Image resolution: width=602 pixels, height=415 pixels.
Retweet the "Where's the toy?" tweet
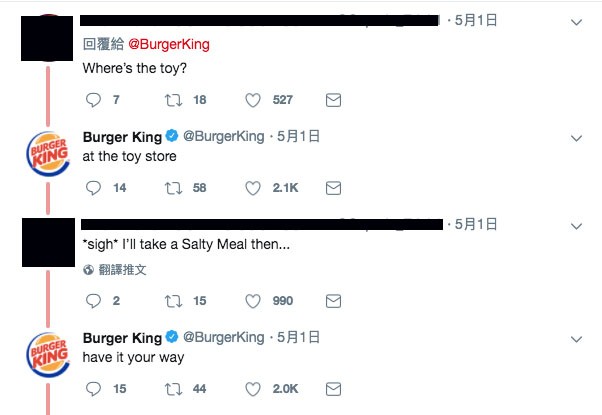(x=173, y=100)
